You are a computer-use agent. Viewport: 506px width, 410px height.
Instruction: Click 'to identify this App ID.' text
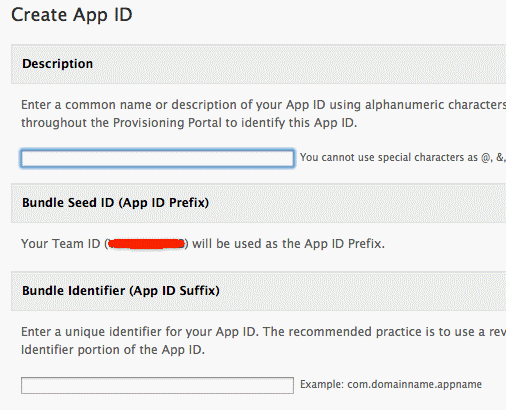pyautogui.click(x=291, y=123)
